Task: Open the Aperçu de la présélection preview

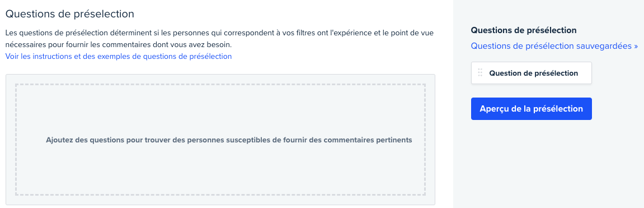Action: (531, 109)
